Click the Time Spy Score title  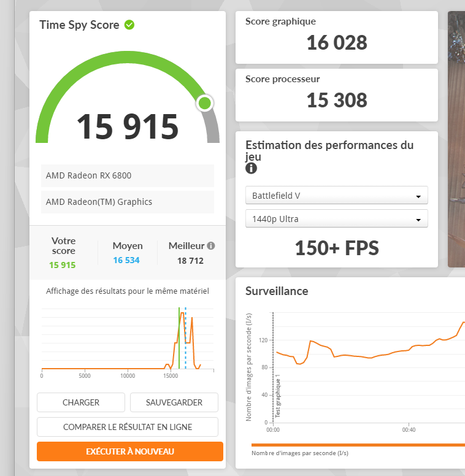coord(79,25)
